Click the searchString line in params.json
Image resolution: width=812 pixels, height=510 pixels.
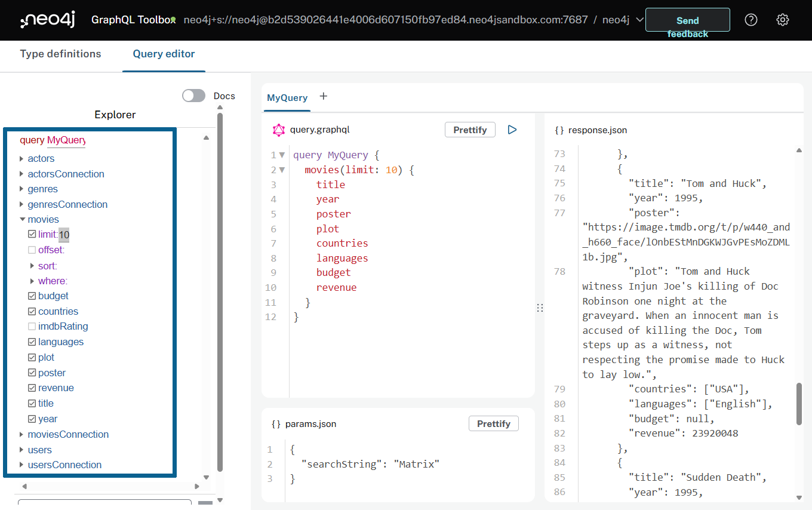point(370,464)
